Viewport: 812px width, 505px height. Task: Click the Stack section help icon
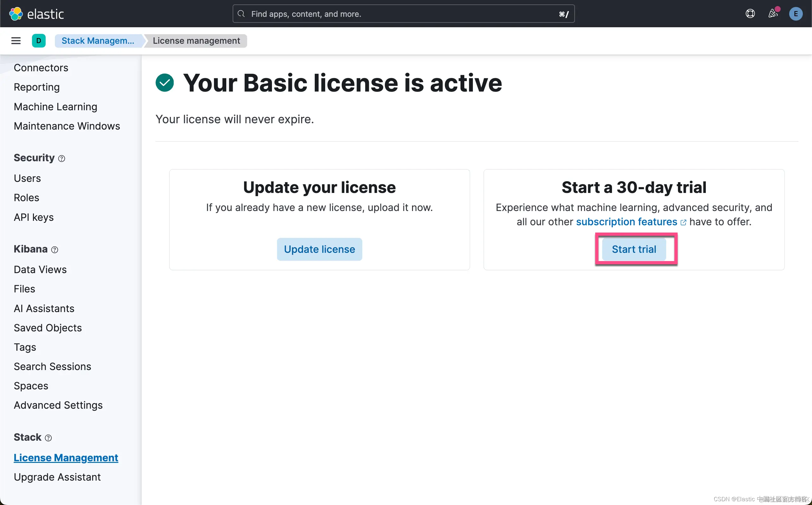point(48,438)
